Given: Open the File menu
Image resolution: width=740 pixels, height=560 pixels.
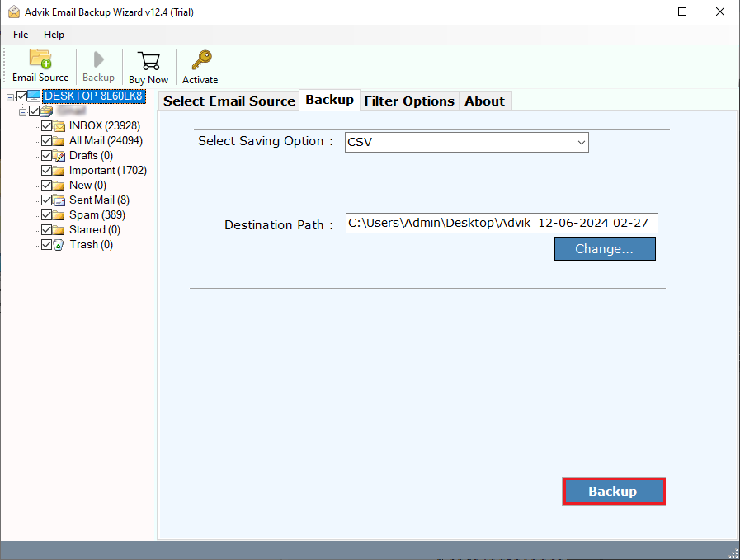Looking at the screenshot, I should pyautogui.click(x=21, y=35).
